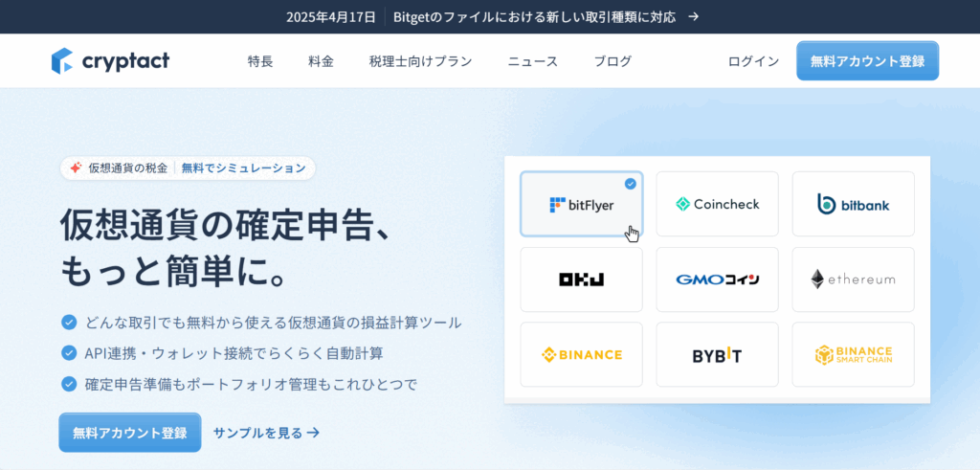Click check icon beside API連携・ウォレット接続
980x470 pixels.
point(69,353)
